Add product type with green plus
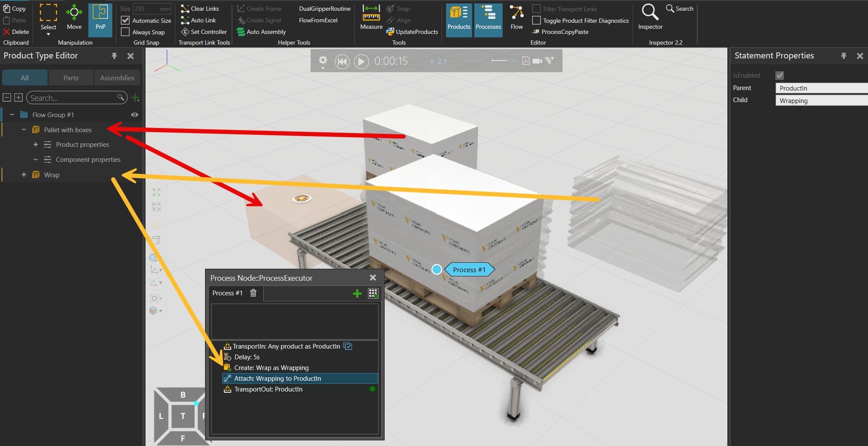The width and height of the screenshot is (868, 446). click(135, 98)
